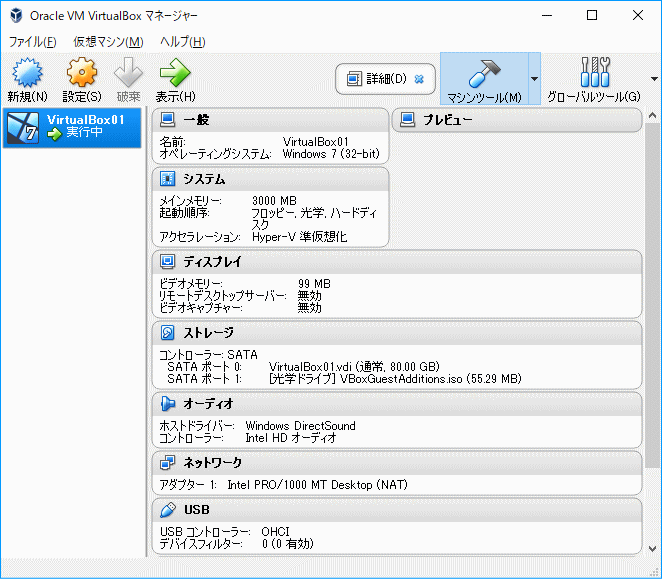
Task: Click the VirtualBox app icon in title bar
Action: coord(16,16)
